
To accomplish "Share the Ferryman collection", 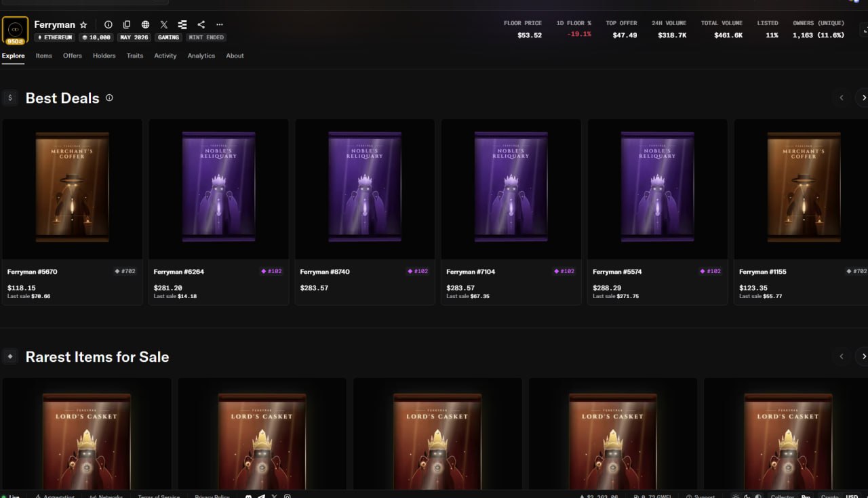I will tap(201, 24).
